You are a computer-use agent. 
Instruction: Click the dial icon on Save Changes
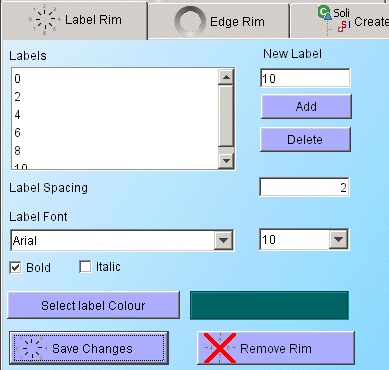pyautogui.click(x=31, y=348)
